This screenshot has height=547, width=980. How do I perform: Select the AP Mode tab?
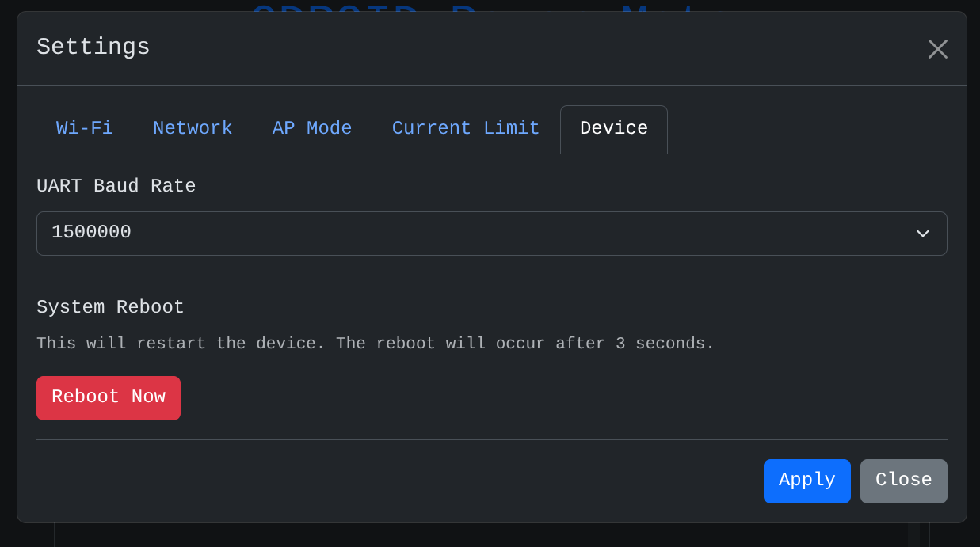pos(311,128)
